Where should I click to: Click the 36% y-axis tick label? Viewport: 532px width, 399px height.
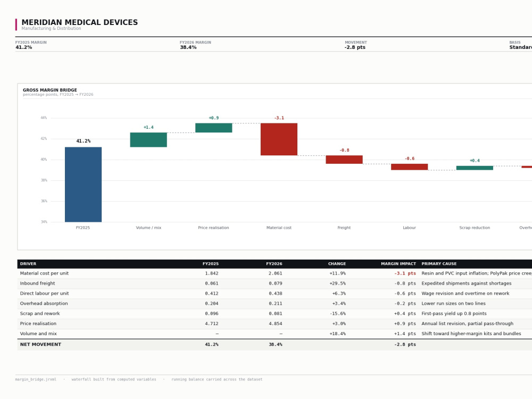coord(44,201)
